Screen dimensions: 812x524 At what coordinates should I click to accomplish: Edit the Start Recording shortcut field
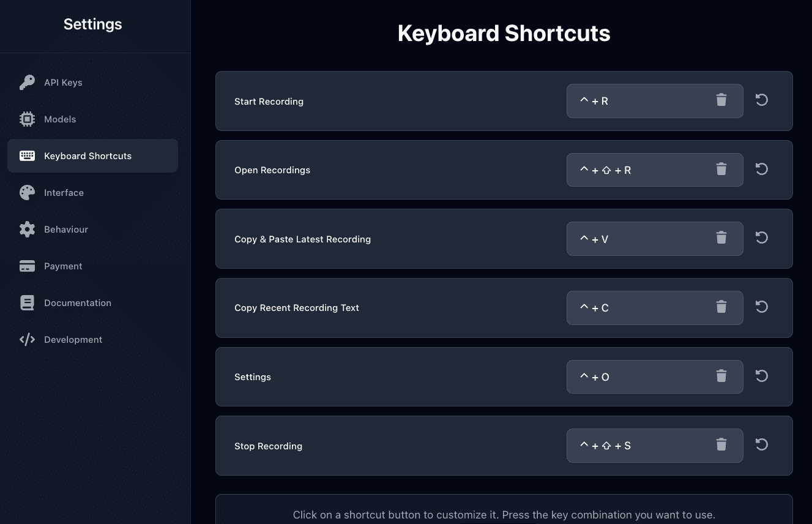(x=636, y=101)
